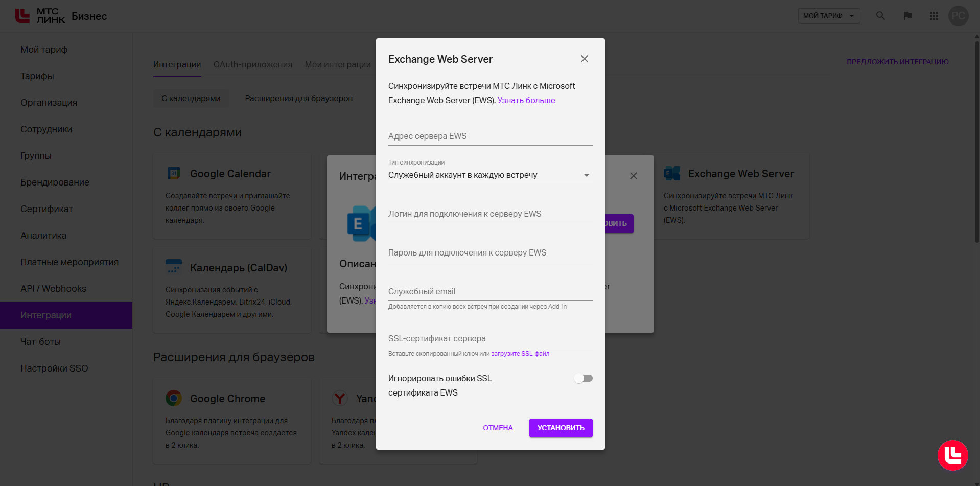Click the CalDav calendar card icon
Screen dimensions: 980x486
pyautogui.click(x=174, y=267)
